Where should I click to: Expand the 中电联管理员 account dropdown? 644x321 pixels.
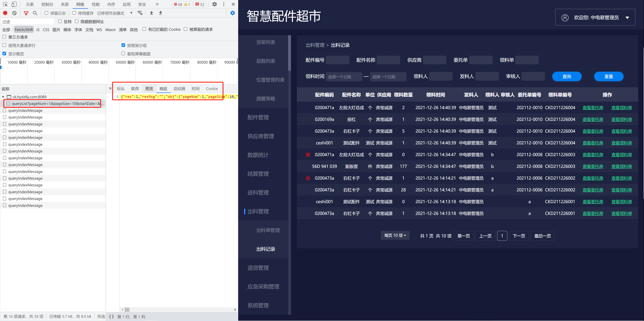[x=628, y=17]
